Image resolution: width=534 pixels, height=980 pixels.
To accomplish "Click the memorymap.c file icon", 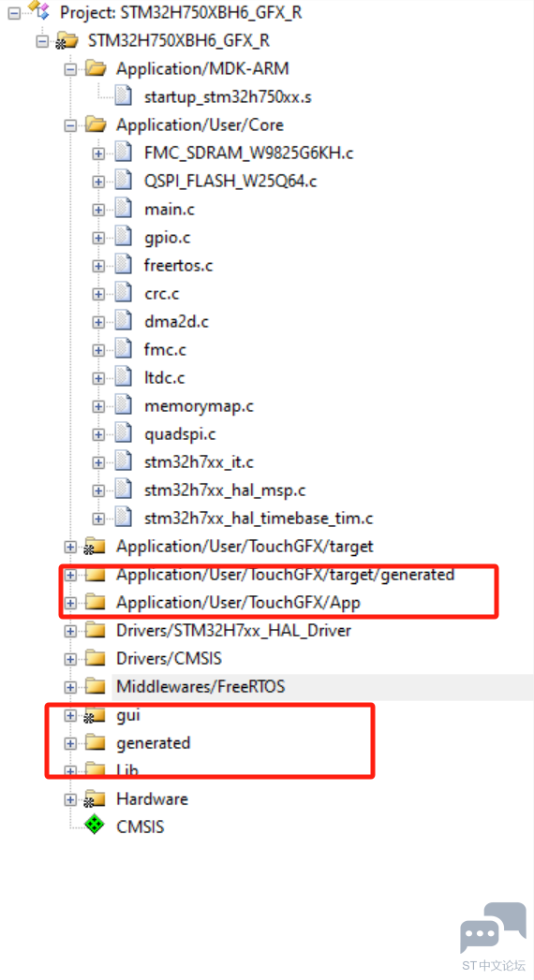I will [x=123, y=405].
